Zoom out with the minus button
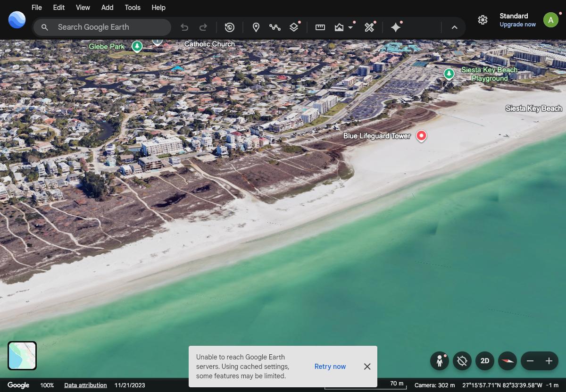 coord(530,361)
